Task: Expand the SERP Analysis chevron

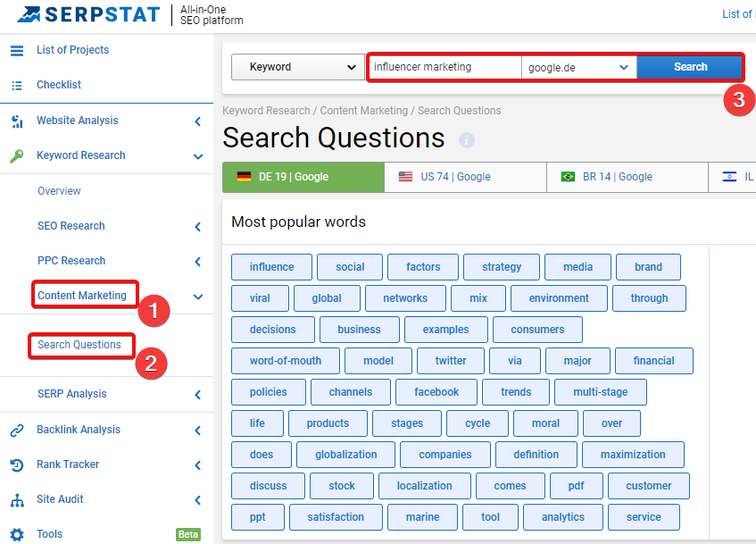Action: tap(198, 395)
